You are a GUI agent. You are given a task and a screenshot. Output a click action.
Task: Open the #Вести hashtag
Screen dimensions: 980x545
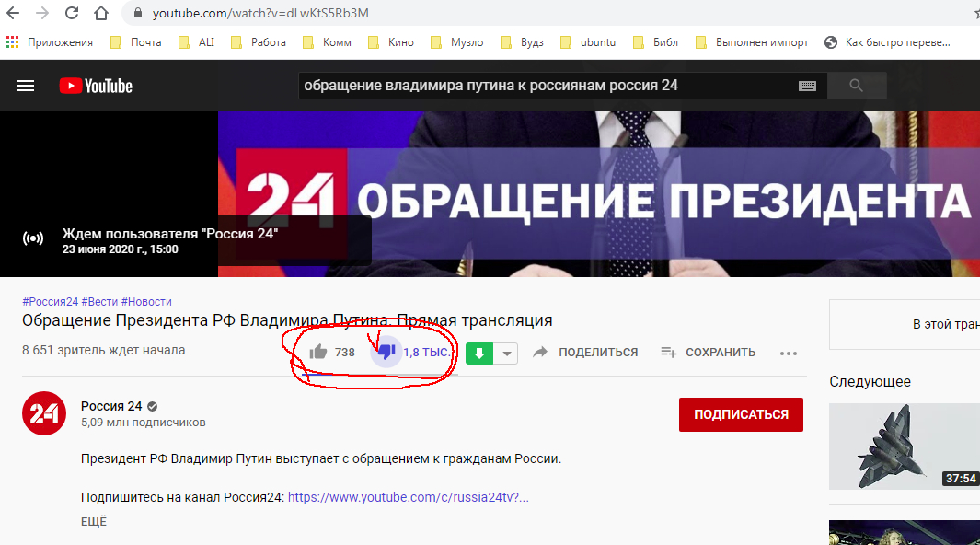[99, 302]
